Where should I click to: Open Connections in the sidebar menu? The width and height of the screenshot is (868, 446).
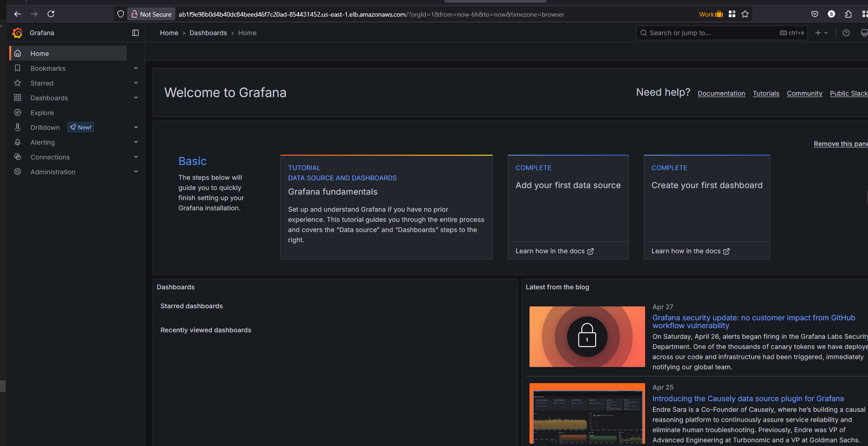[50, 157]
